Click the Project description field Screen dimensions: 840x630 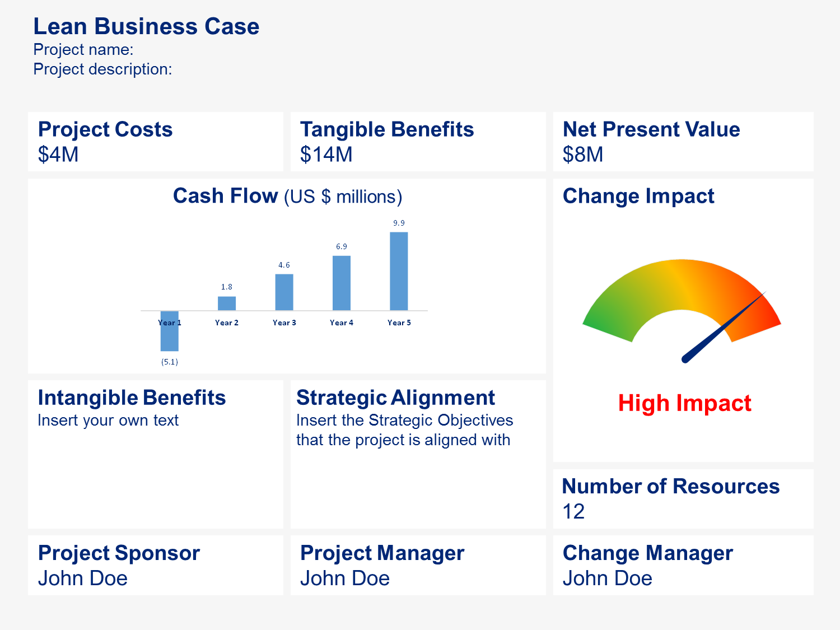click(102, 69)
